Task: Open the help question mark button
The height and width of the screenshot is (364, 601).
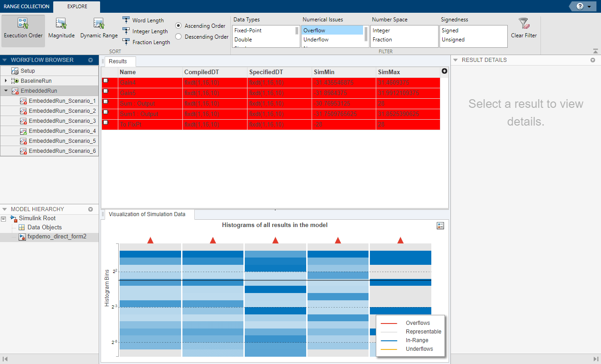Action: (x=580, y=6)
